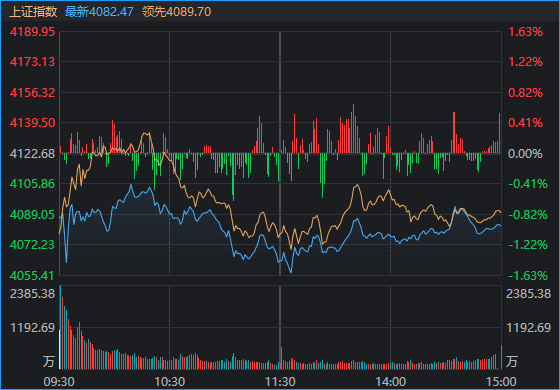The height and width of the screenshot is (390, 560).
Task: Click the 10:30 time axis marker
Action: tap(170, 382)
